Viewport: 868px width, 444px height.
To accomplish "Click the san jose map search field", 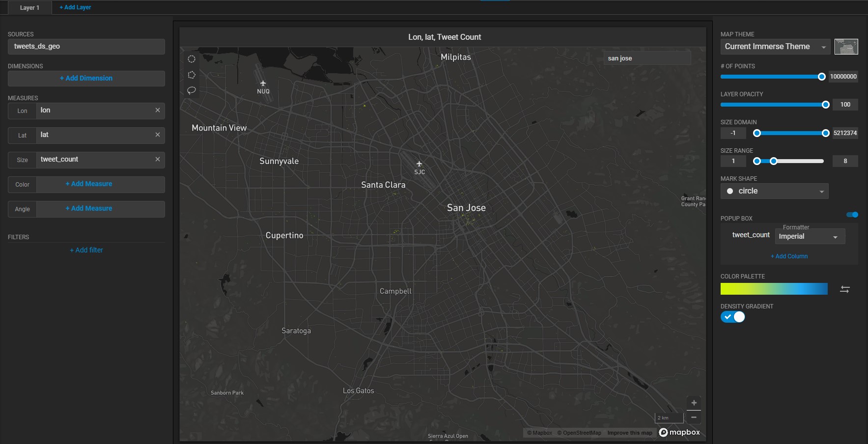I will [x=647, y=58].
